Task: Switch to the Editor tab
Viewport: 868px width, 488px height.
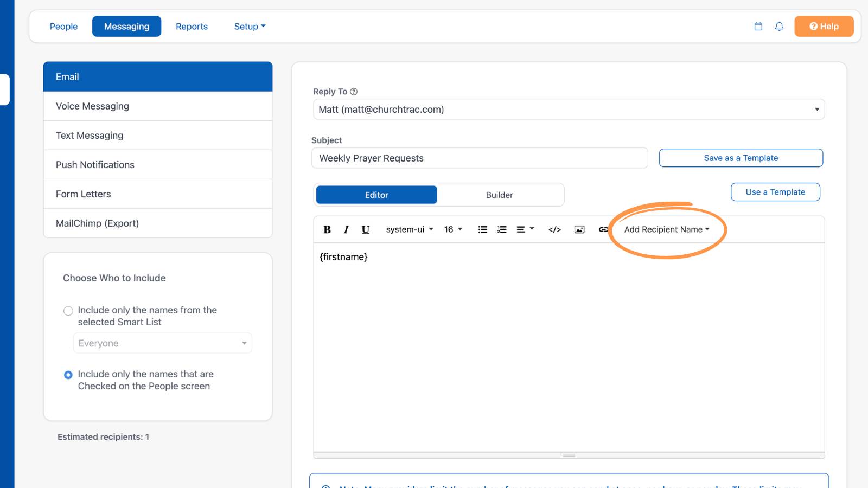Action: [376, 195]
